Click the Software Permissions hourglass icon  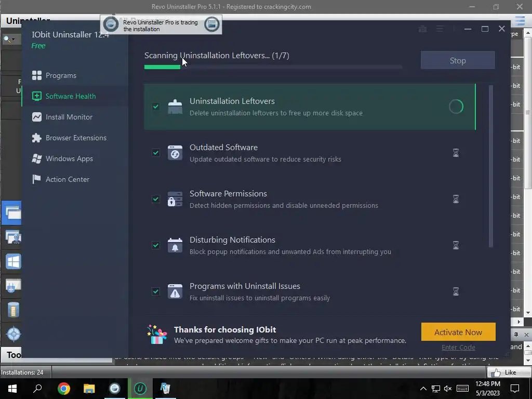click(x=456, y=199)
